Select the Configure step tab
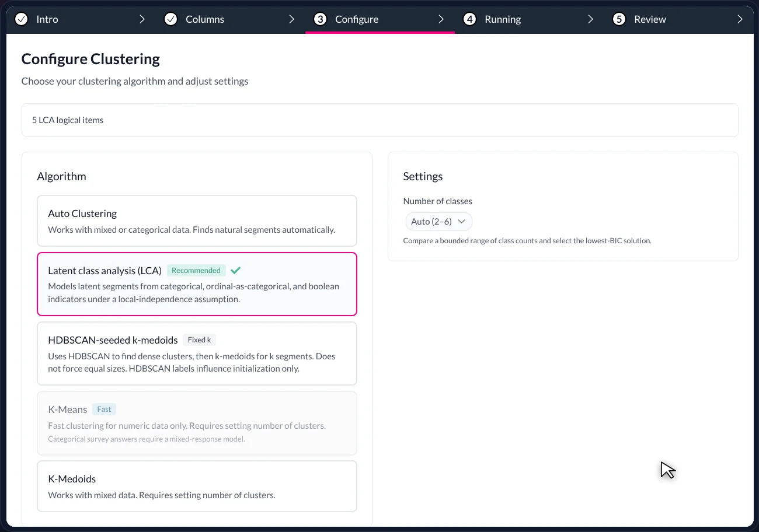This screenshot has height=532, width=759. (x=380, y=19)
